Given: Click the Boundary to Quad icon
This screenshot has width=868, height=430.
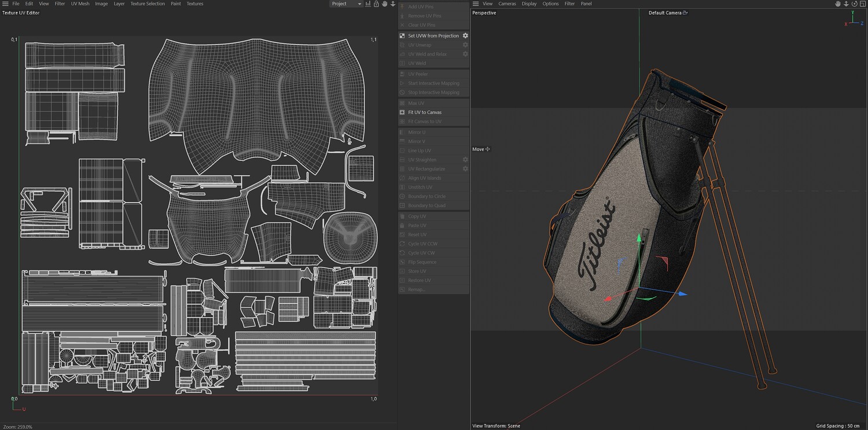Looking at the screenshot, I should tap(403, 205).
